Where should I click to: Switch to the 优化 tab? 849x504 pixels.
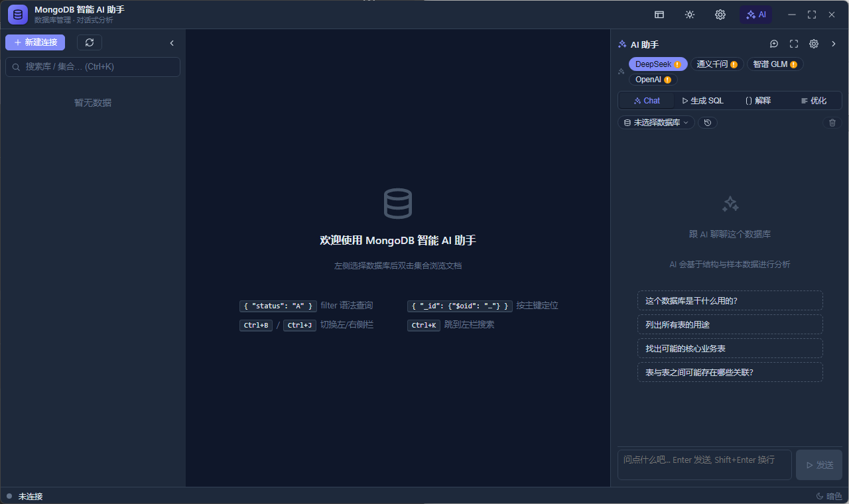(x=814, y=101)
